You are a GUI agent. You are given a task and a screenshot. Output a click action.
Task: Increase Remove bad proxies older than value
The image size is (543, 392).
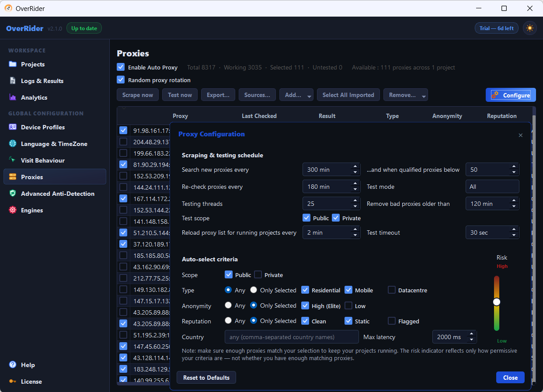(514, 201)
